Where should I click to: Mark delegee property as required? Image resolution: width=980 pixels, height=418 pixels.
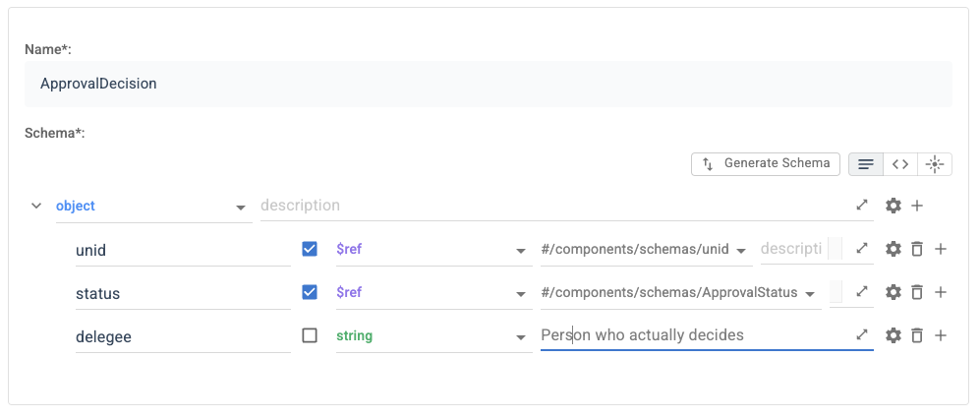(x=310, y=335)
